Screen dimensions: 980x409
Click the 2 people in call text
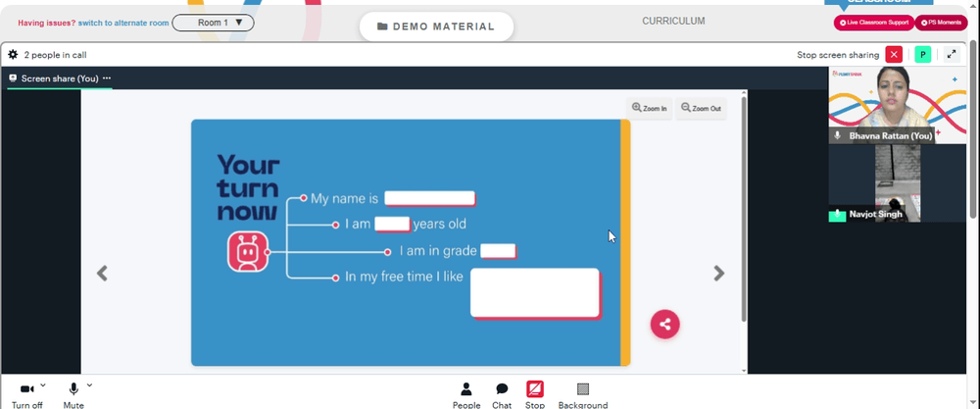55,55
